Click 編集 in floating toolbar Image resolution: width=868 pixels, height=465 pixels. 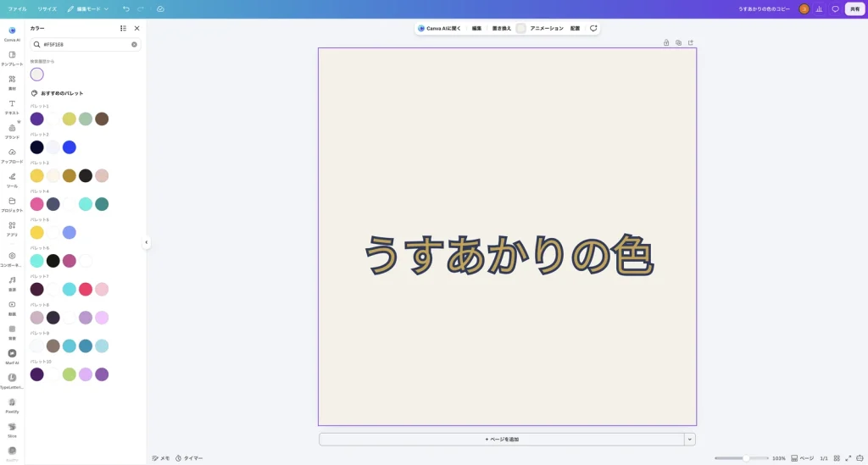click(x=476, y=28)
